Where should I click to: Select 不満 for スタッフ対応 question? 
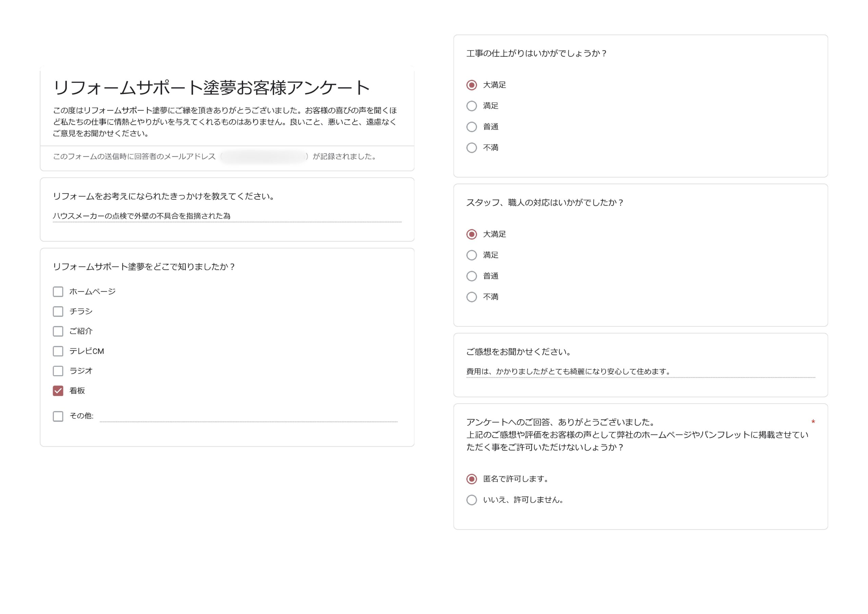pos(471,297)
